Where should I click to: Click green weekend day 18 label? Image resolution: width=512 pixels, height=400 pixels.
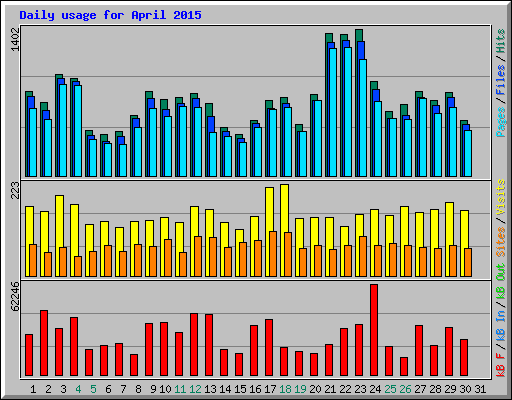[285, 389]
